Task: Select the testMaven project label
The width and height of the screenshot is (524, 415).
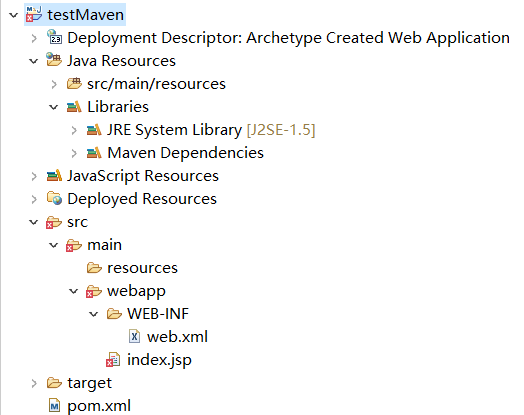Action: click(x=86, y=15)
